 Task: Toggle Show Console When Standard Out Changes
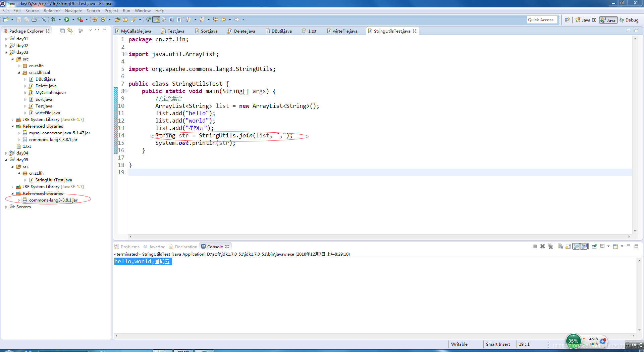point(577,246)
